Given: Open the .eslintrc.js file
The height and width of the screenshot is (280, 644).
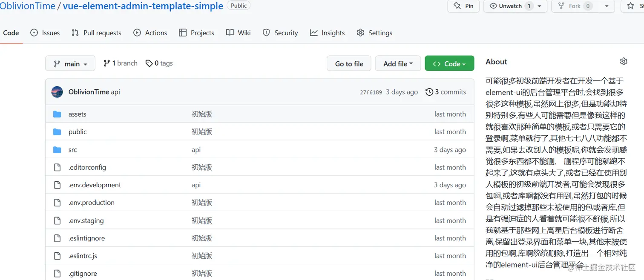Looking at the screenshot, I should click(x=83, y=256).
